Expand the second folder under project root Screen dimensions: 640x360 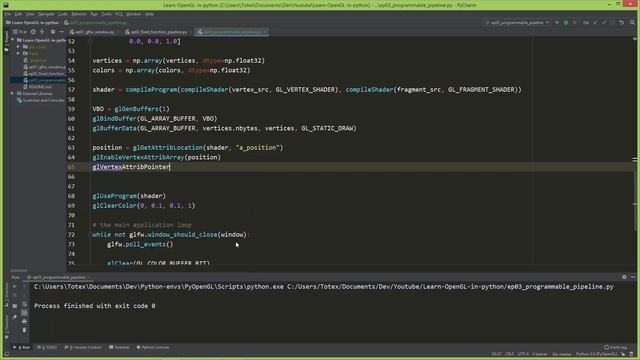click(x=18, y=53)
